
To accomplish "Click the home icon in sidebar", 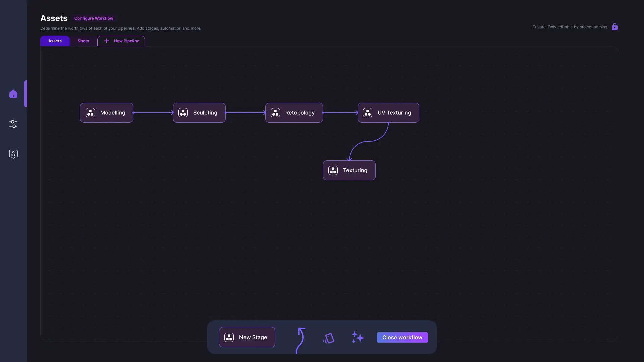I will pyautogui.click(x=13, y=94).
